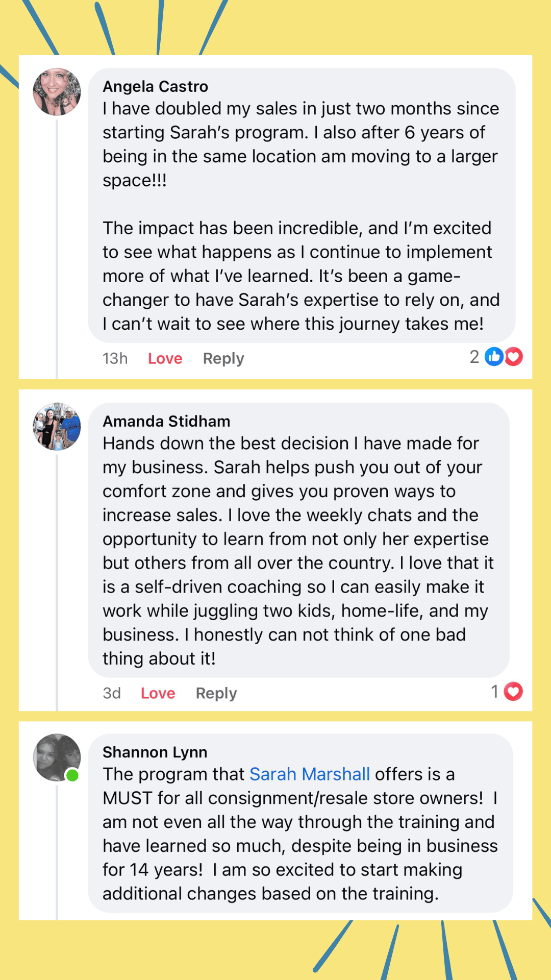Open Amanda Stidham's profile photo
Screen dimensions: 551x980
coord(57,426)
